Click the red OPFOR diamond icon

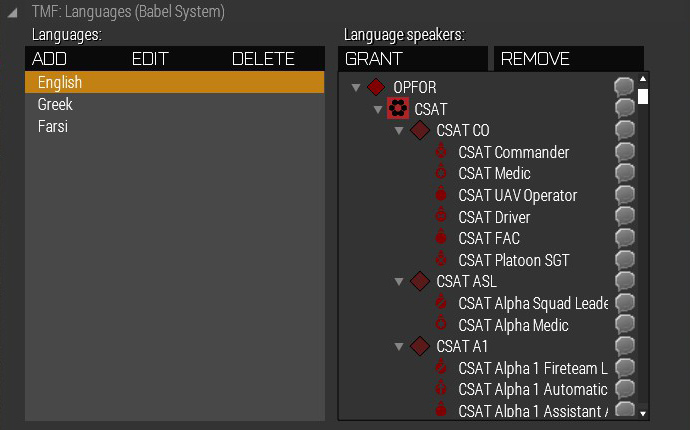(x=377, y=87)
